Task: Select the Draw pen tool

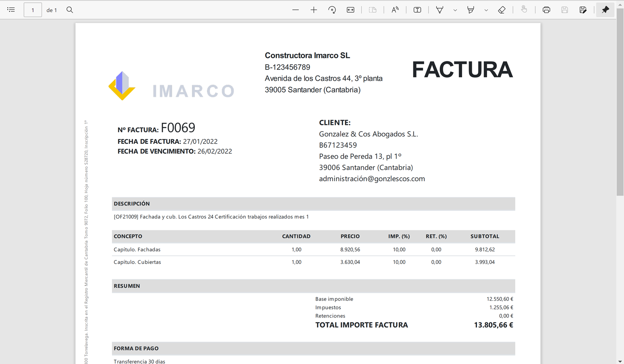Action: [x=439, y=10]
